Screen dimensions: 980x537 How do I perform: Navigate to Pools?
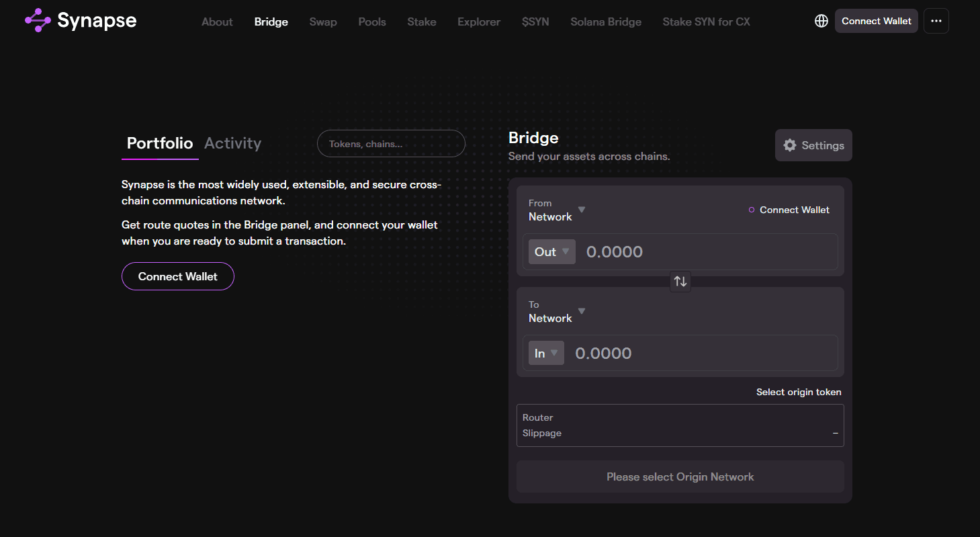372,22
